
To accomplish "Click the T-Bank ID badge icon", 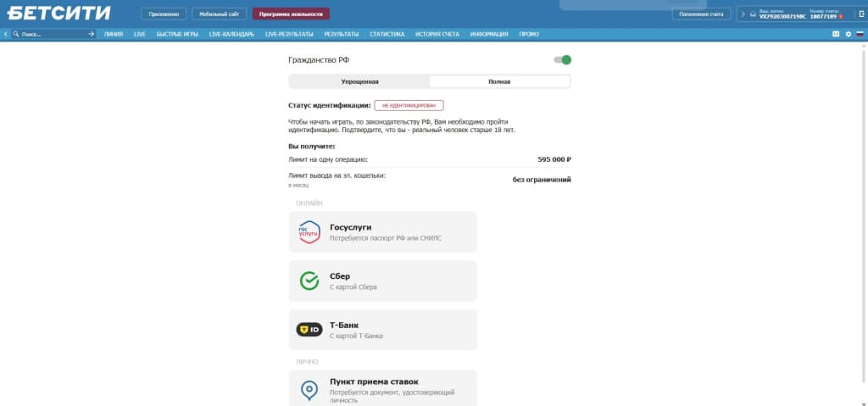I will [x=309, y=330].
